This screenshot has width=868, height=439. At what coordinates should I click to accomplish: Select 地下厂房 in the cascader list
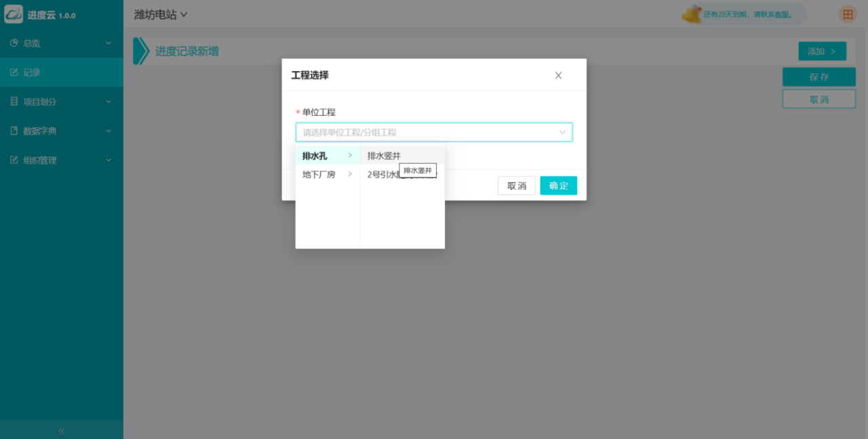tap(319, 174)
